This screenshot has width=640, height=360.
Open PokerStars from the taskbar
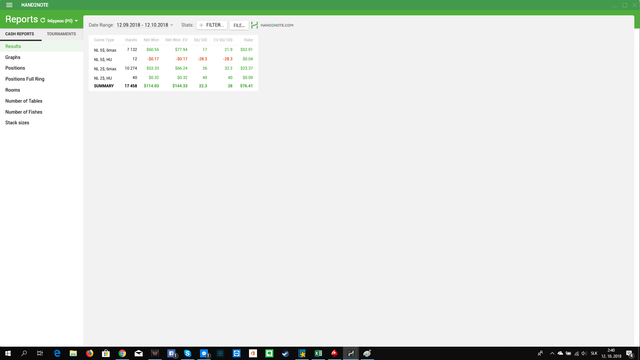pyautogui.click(x=334, y=353)
